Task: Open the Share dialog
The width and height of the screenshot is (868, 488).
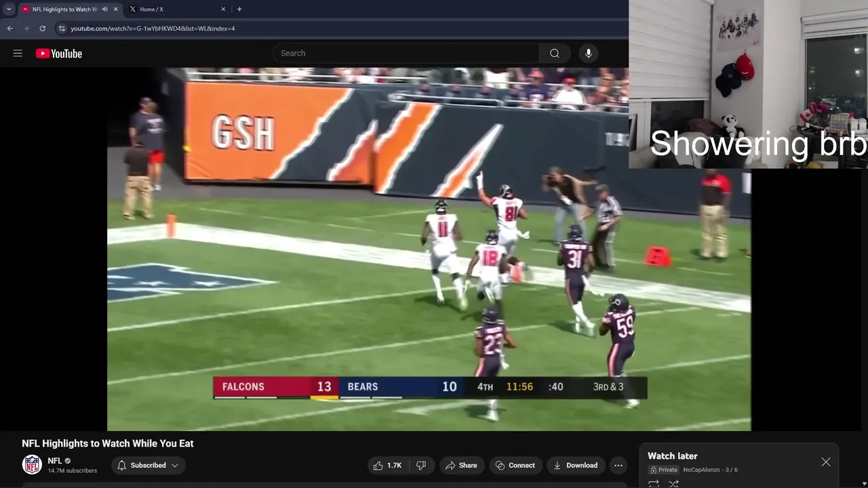Action: pyautogui.click(x=461, y=466)
